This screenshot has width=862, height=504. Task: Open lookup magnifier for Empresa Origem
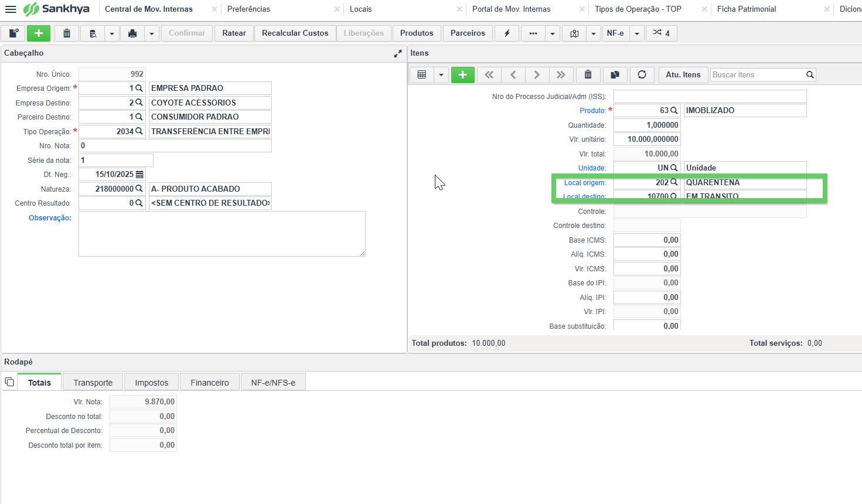[x=139, y=88]
